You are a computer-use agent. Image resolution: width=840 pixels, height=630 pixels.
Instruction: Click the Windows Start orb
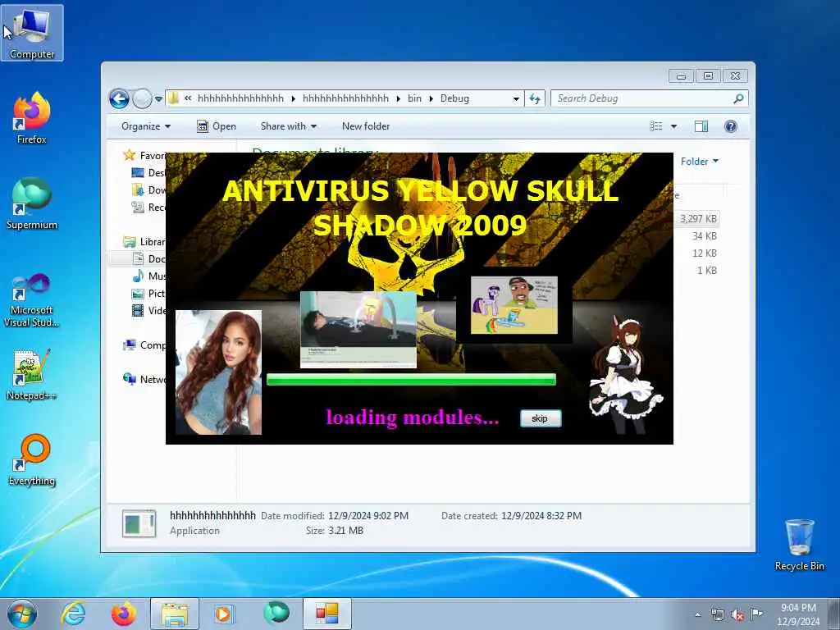click(x=22, y=614)
